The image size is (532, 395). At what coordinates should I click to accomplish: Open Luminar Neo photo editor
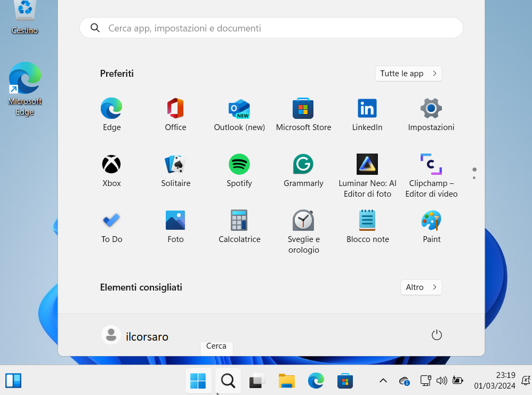point(367,176)
